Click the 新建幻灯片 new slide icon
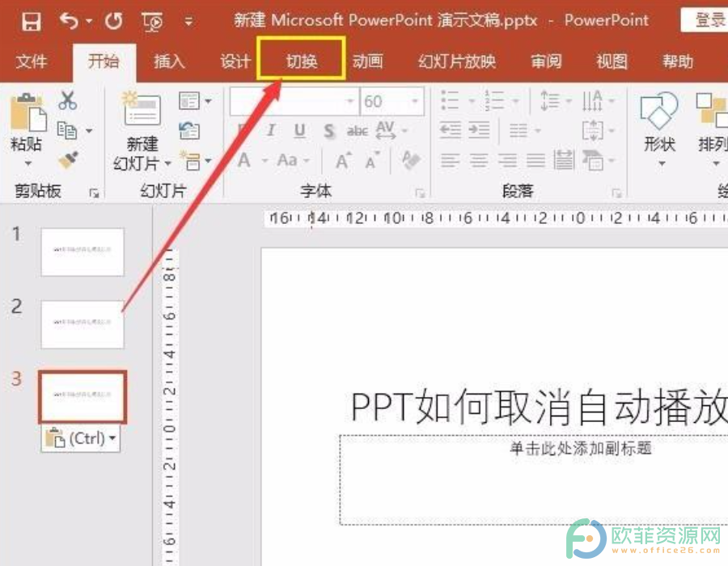728x566 pixels. pos(142,109)
